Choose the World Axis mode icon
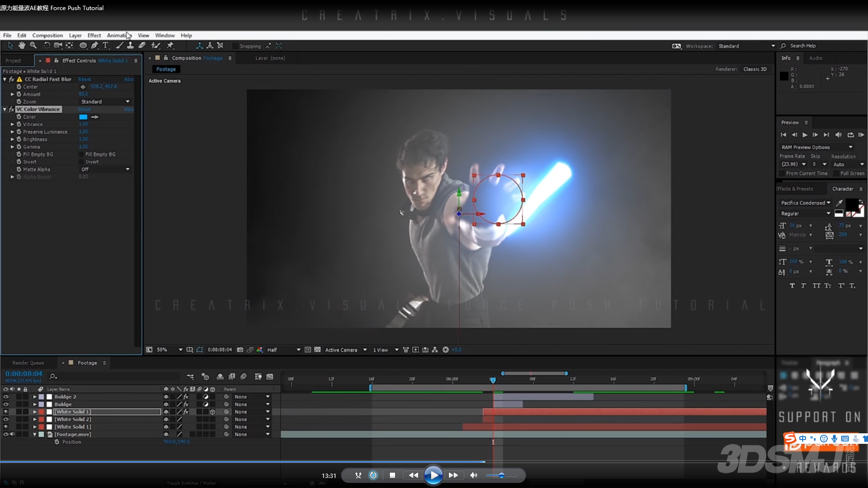Viewport: 868px width, 488px height. click(x=210, y=46)
